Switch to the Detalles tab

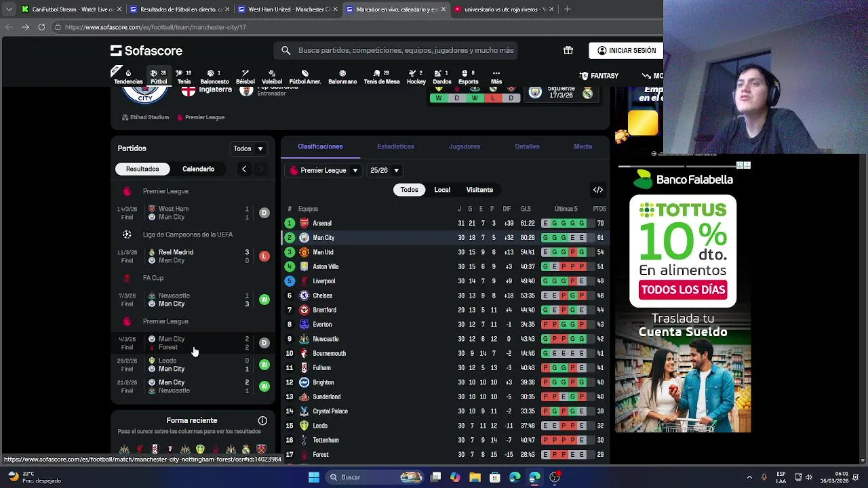coord(527,146)
